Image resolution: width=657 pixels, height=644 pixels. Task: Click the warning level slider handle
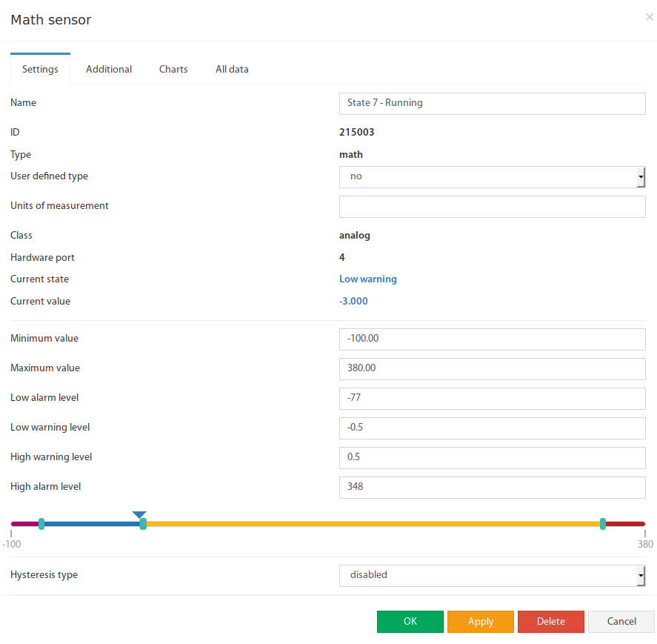143,524
